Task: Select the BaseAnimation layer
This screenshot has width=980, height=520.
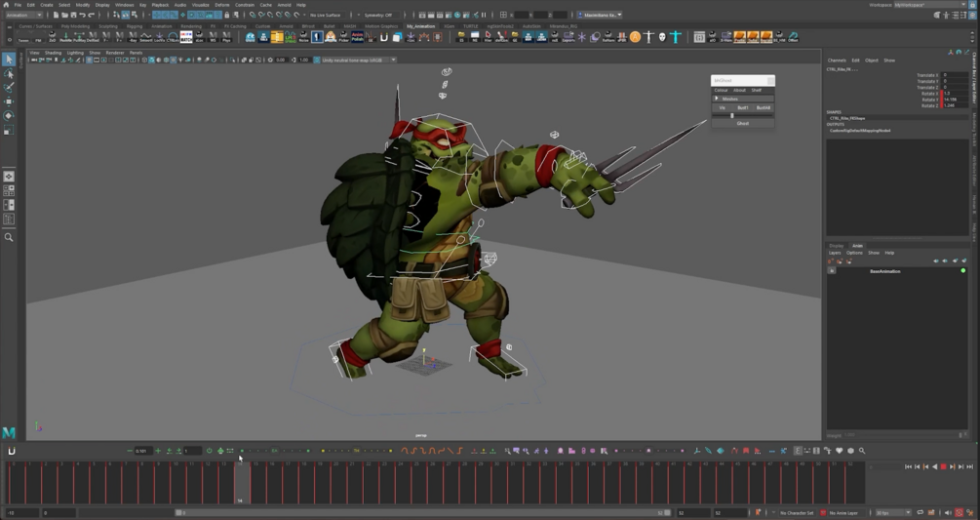Action: tap(885, 271)
